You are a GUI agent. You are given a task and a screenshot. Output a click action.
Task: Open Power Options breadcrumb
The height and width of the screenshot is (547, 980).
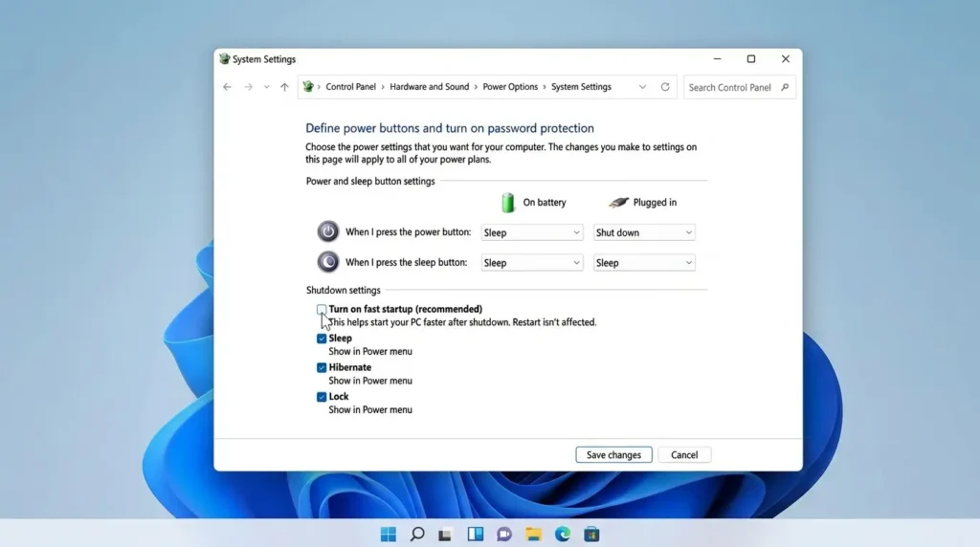(510, 87)
